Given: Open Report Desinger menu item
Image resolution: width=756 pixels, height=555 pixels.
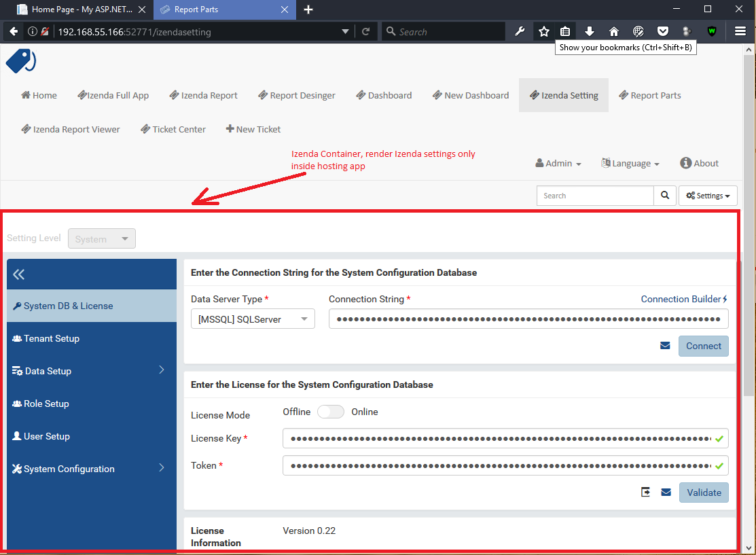Looking at the screenshot, I should click(297, 96).
